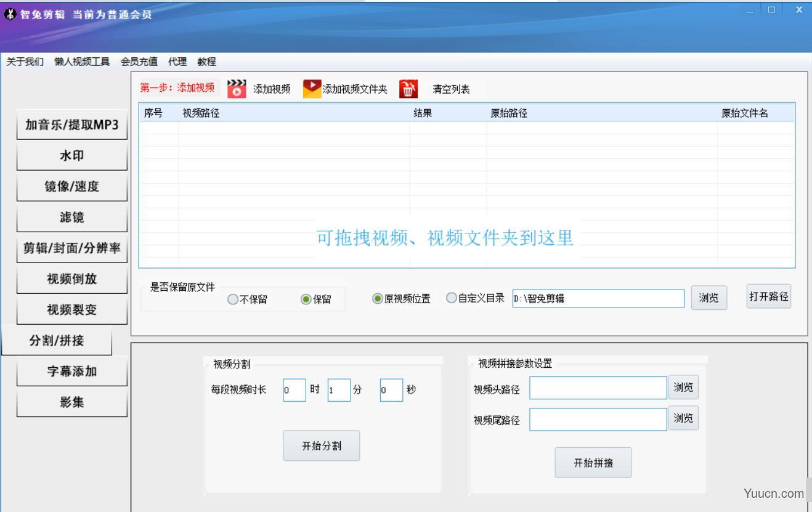
Task: Switch to the 镜像/速度 tab
Action: pos(71,187)
